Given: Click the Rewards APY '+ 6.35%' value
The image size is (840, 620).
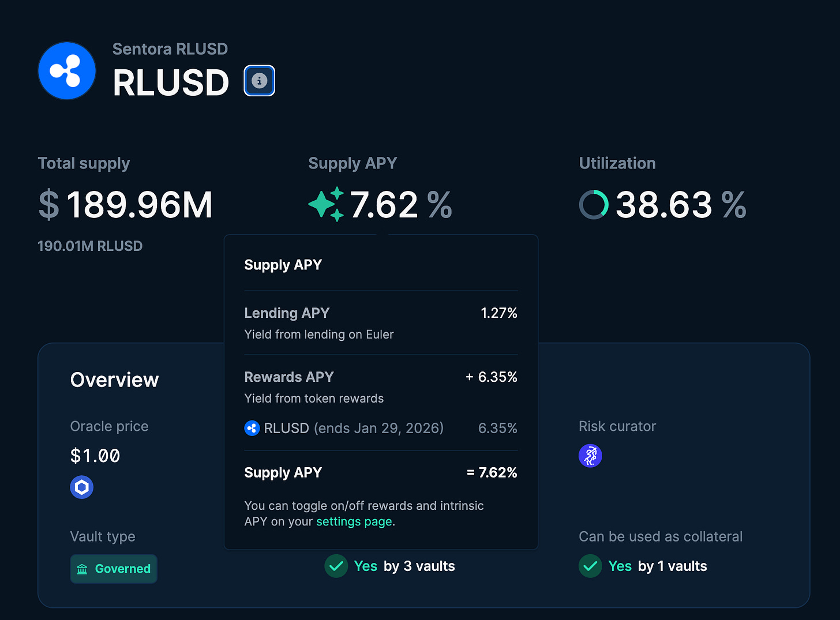Looking at the screenshot, I should (492, 377).
